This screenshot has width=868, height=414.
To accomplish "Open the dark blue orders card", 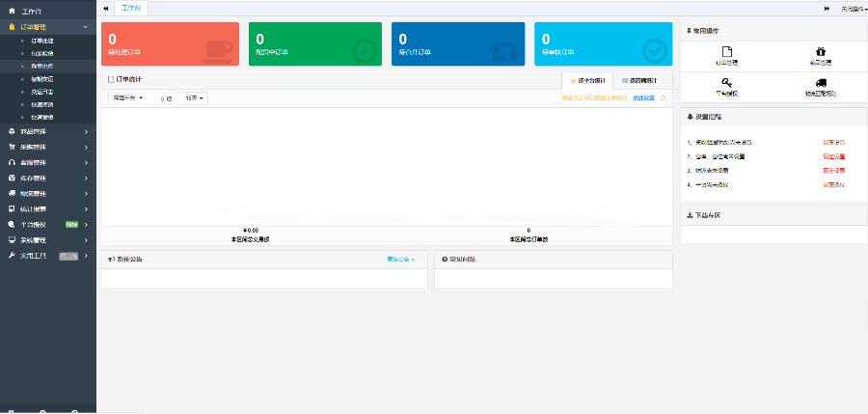I will click(458, 44).
